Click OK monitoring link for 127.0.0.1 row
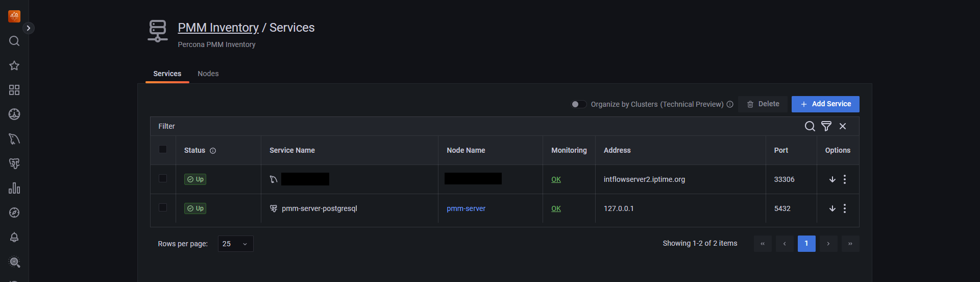The image size is (980, 282). (556, 208)
